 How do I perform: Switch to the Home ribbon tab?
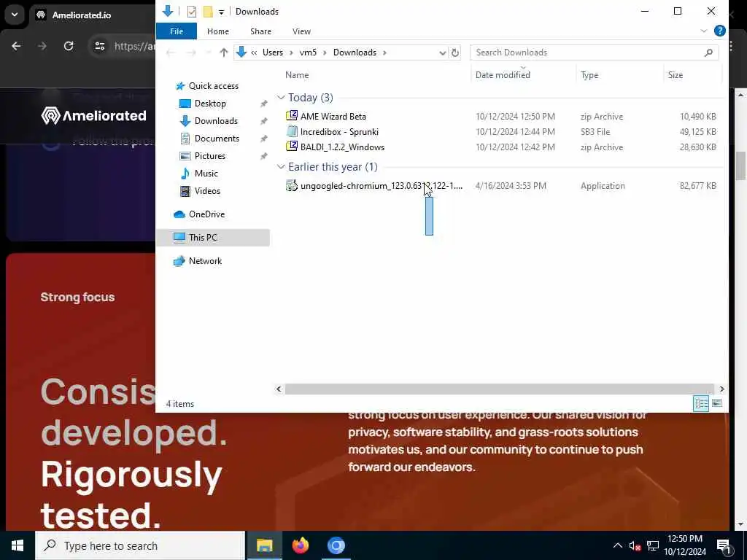pos(218,31)
